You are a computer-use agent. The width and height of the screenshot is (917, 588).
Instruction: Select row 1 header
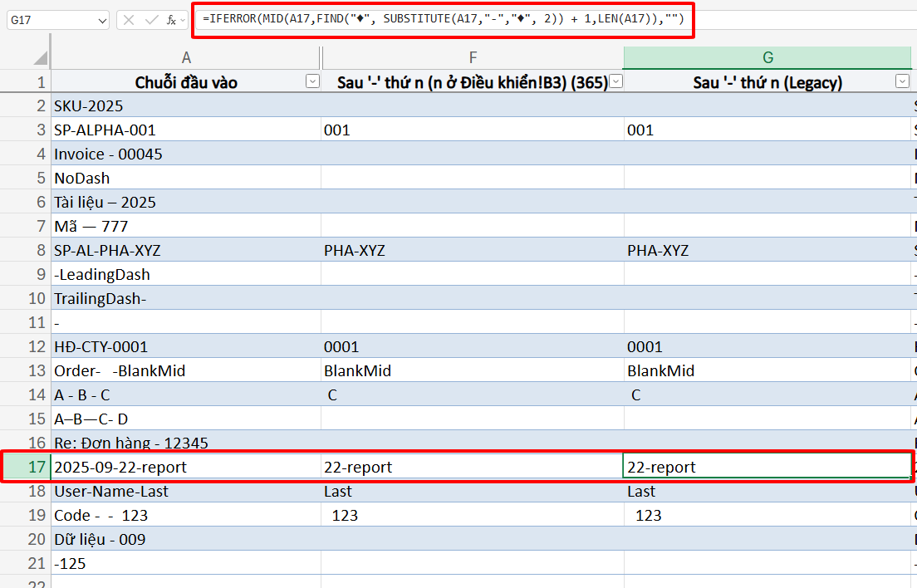[26, 82]
